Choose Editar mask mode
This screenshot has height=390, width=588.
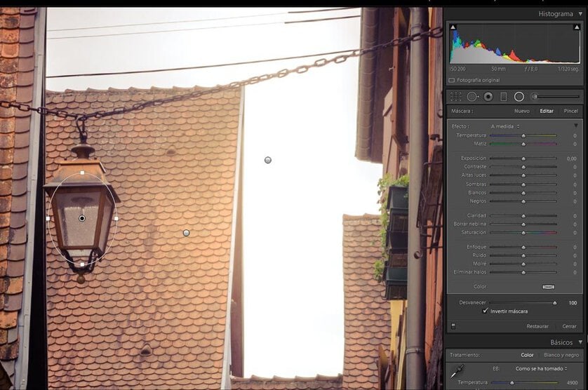point(547,111)
